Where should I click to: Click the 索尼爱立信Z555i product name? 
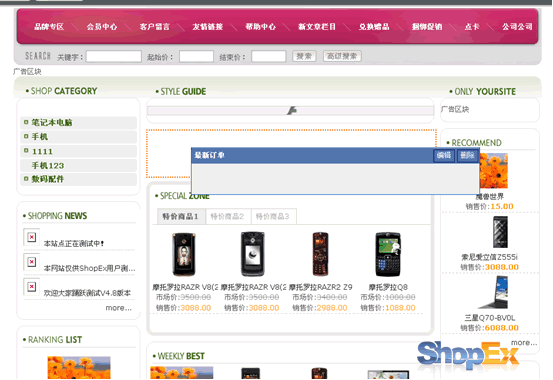click(489, 257)
